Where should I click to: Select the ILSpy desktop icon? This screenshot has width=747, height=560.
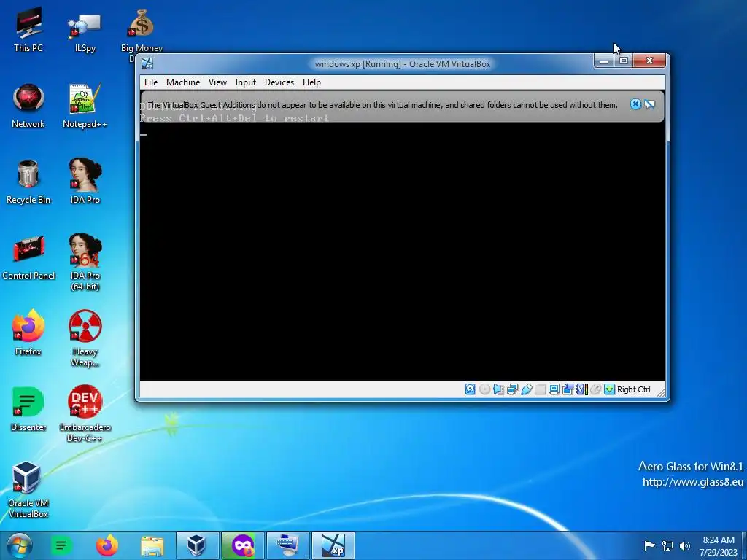click(x=85, y=31)
